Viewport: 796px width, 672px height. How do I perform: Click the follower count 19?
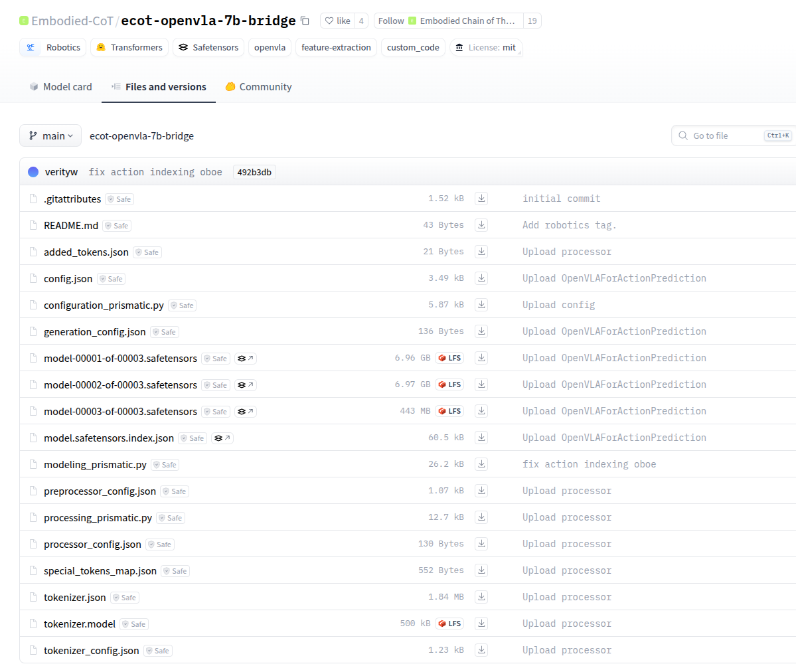click(x=532, y=21)
